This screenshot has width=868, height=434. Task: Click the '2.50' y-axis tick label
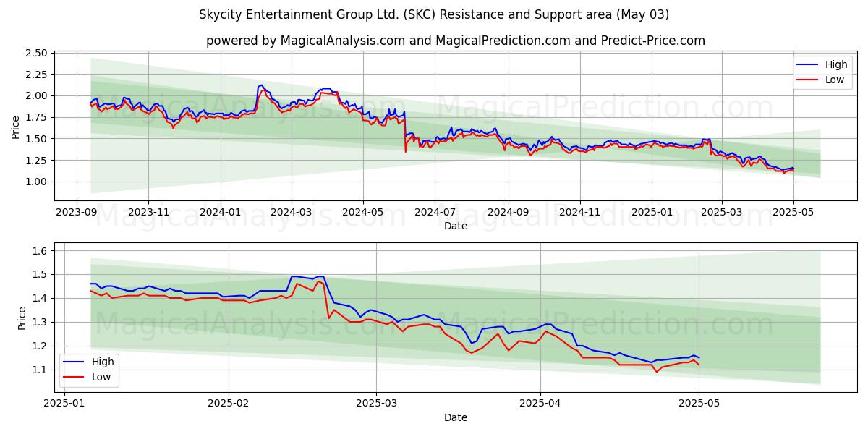tap(37, 53)
